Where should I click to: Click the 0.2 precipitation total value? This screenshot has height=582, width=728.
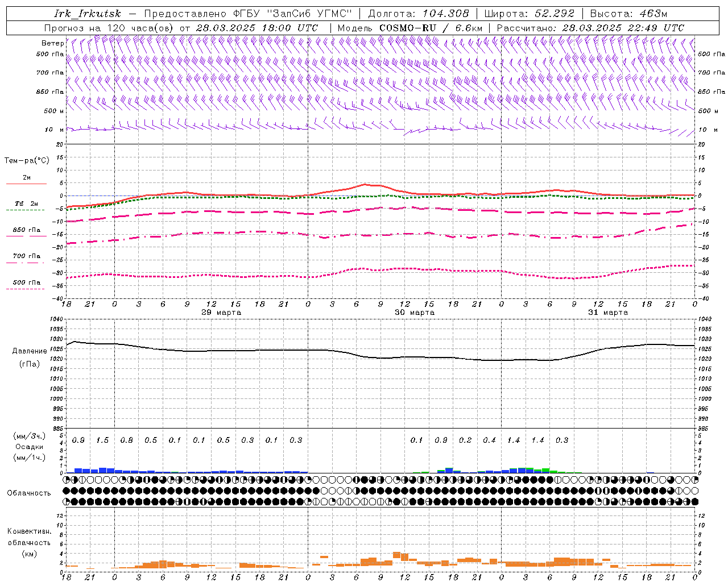pyautogui.click(x=465, y=440)
